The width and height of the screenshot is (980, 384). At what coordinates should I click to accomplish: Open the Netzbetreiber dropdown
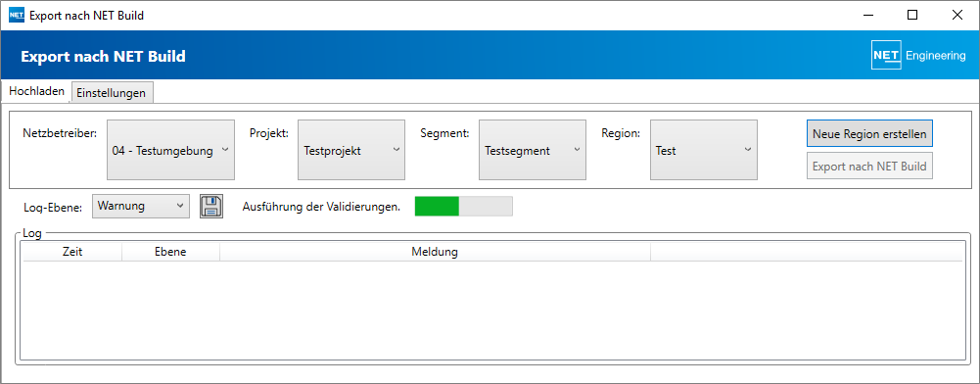point(170,150)
